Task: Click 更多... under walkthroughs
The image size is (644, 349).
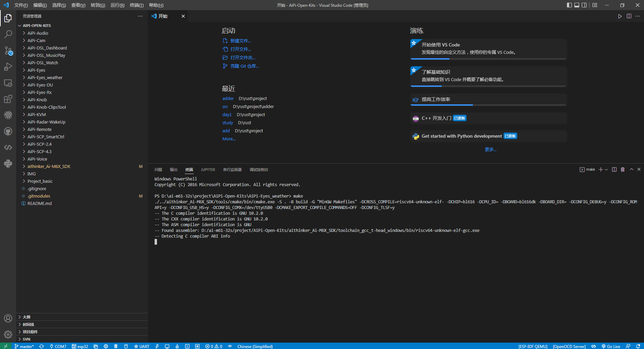Action: tap(490, 149)
